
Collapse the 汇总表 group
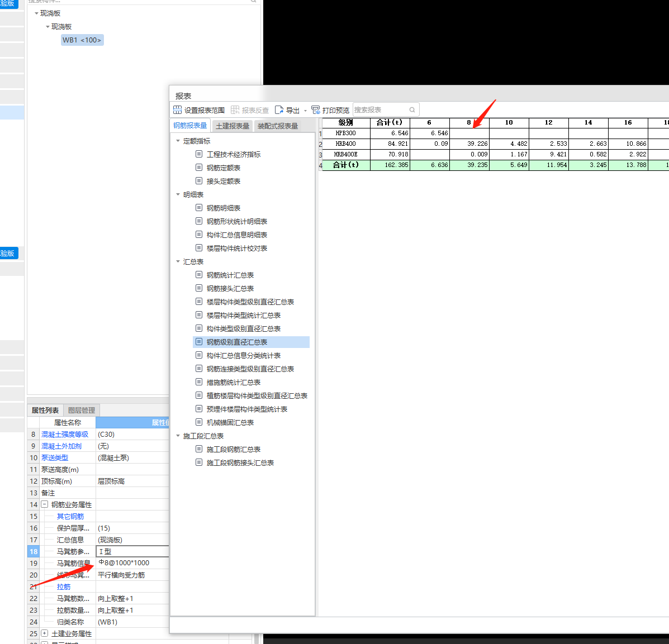point(178,261)
